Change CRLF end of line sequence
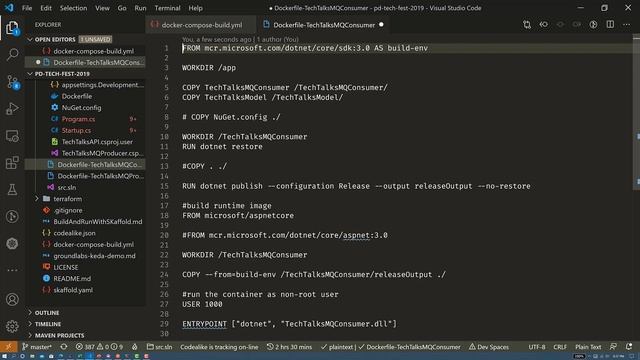 click(x=560, y=347)
